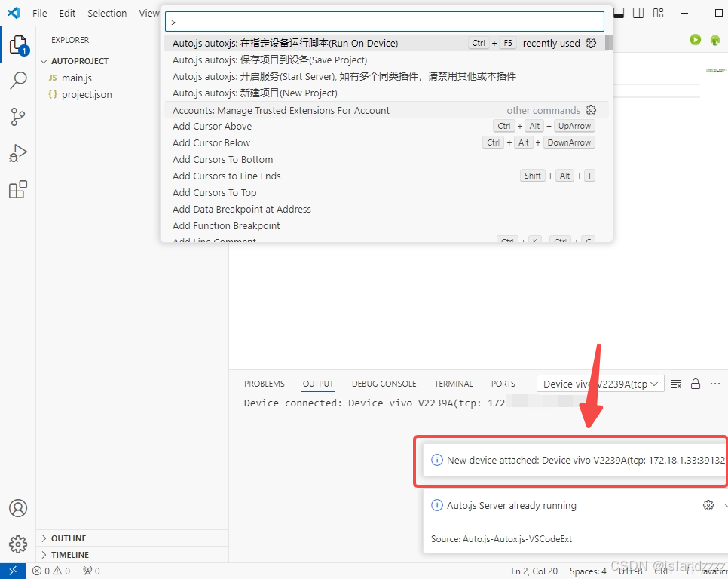Select the Add Cursors To Bottom command

(385, 160)
